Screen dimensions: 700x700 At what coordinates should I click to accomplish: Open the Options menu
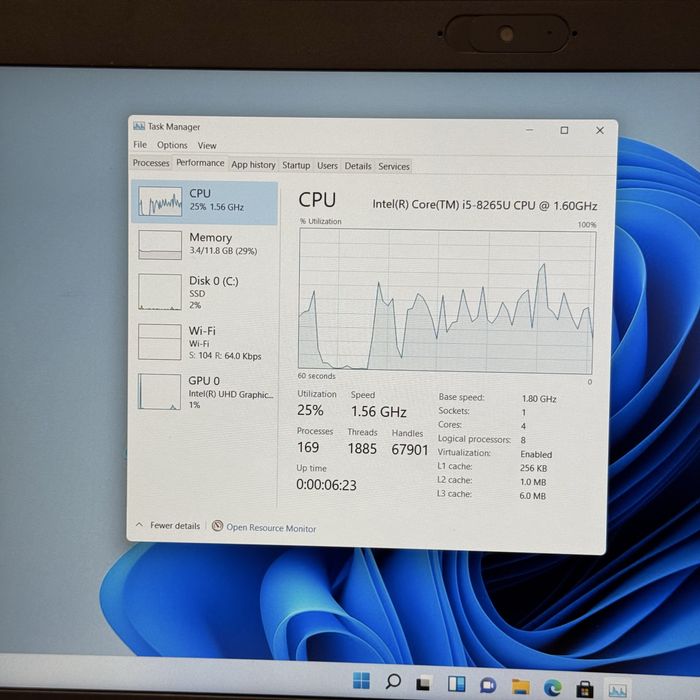point(172,145)
